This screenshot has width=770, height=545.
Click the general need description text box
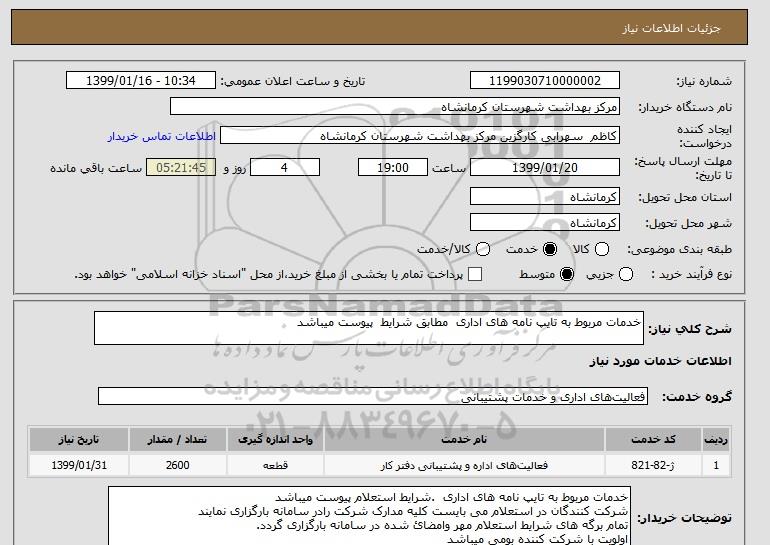(x=369, y=328)
